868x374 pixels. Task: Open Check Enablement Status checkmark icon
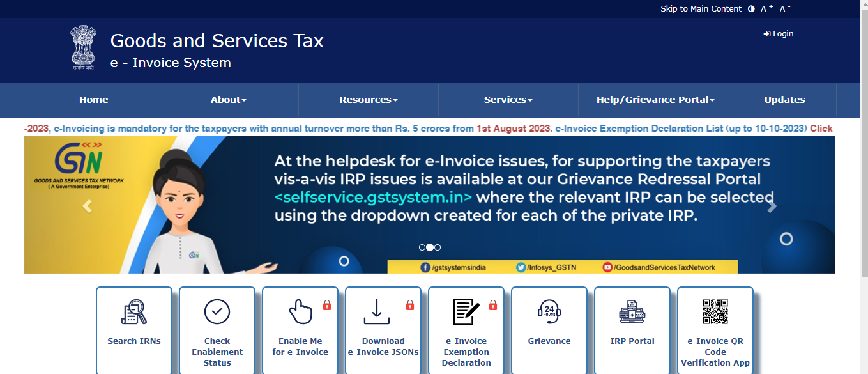tap(217, 312)
